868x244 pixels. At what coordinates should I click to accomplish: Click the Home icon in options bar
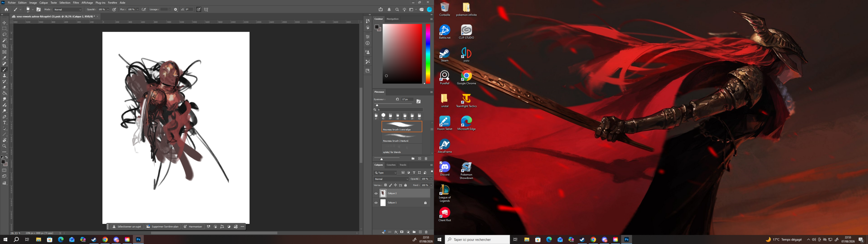click(6, 10)
